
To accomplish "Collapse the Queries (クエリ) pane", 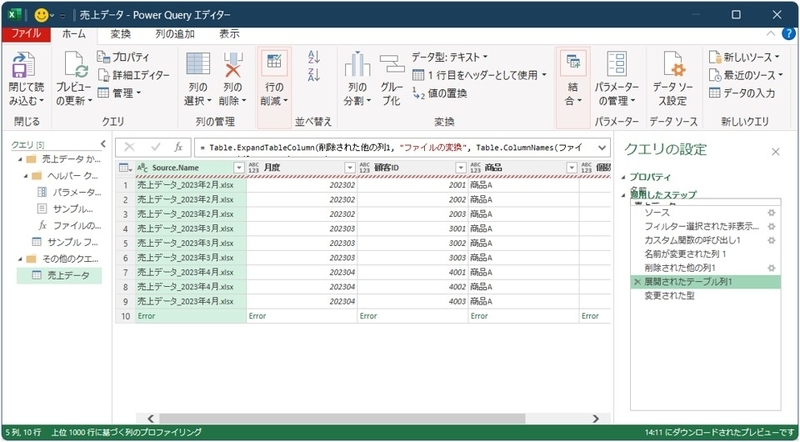I will coord(103,144).
